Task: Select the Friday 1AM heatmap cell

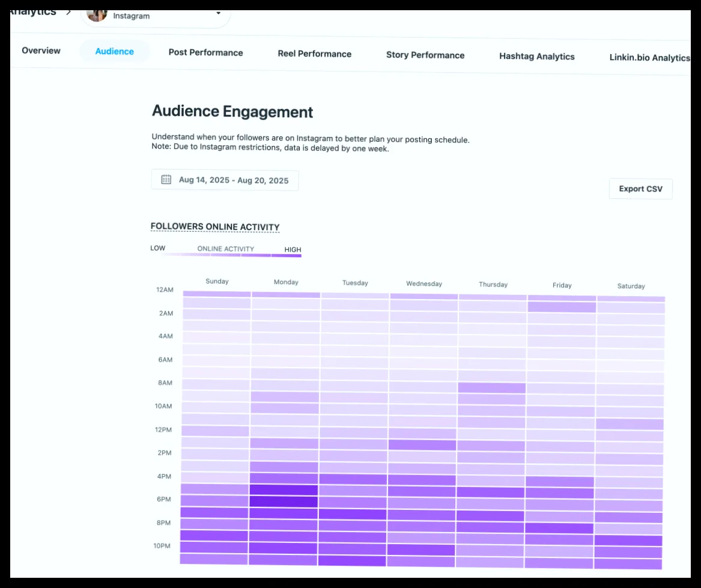Action: tap(562, 307)
